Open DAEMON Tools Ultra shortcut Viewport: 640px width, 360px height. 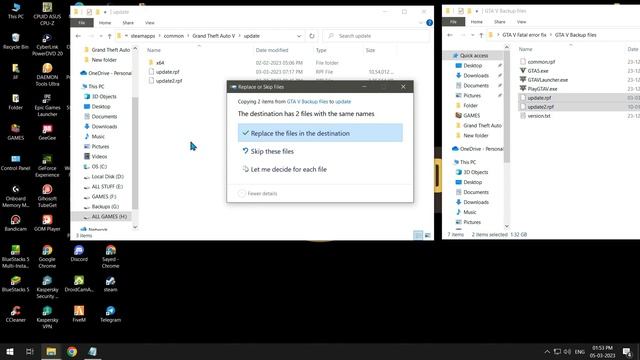tap(47, 75)
